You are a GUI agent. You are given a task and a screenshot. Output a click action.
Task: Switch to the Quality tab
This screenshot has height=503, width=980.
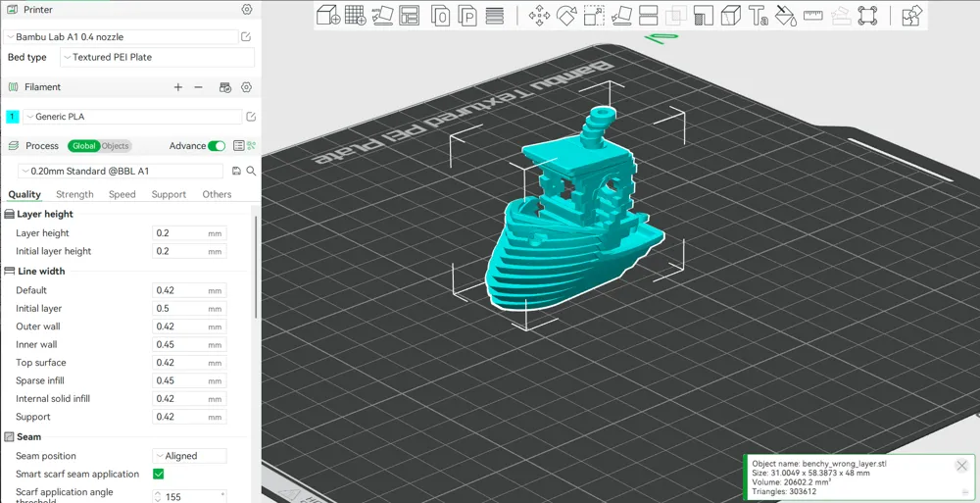point(24,194)
